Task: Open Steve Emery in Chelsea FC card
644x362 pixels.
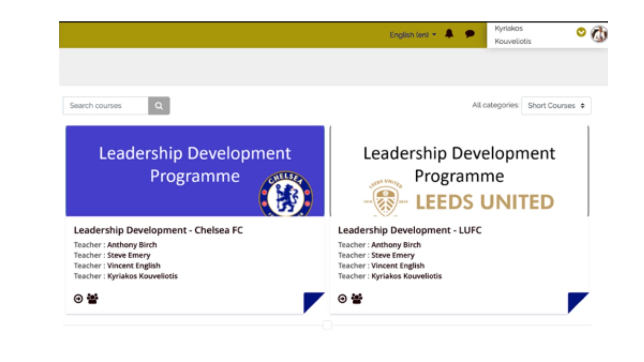Action: [x=129, y=255]
